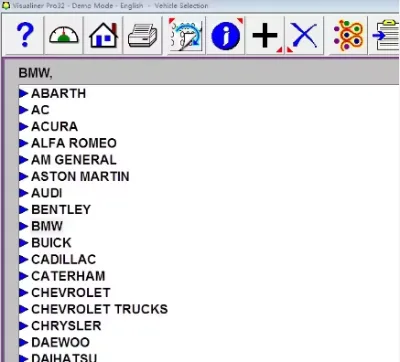
Task: Expand the AC arrow
Action: pyautogui.click(x=23, y=110)
